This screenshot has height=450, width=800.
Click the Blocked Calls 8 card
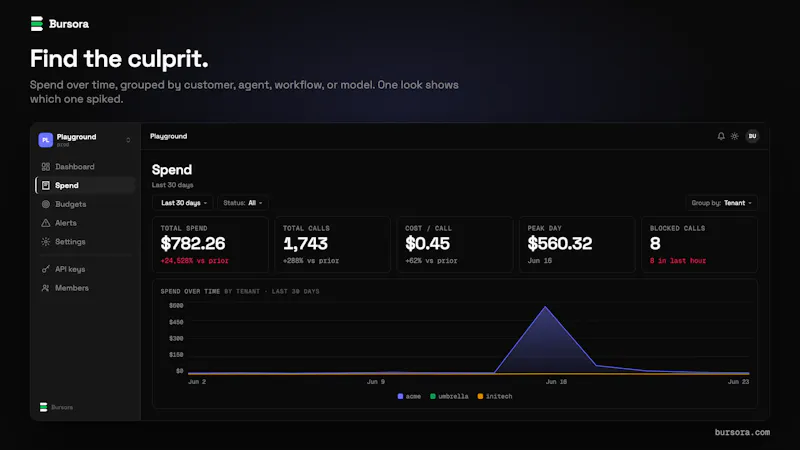coord(699,244)
